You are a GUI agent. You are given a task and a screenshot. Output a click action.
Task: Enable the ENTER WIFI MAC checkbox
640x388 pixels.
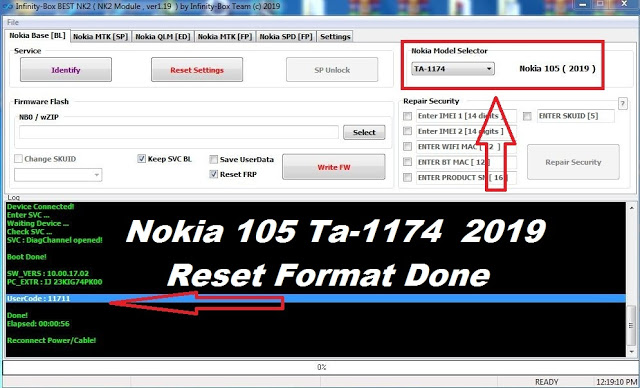click(407, 146)
